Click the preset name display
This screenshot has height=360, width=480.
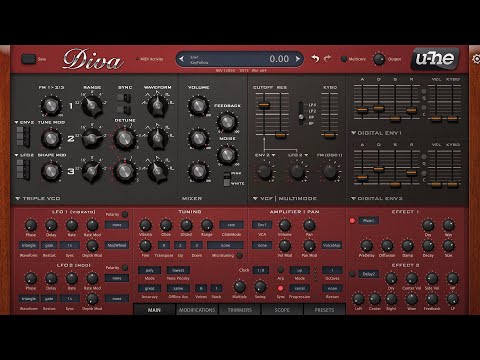(x=239, y=59)
